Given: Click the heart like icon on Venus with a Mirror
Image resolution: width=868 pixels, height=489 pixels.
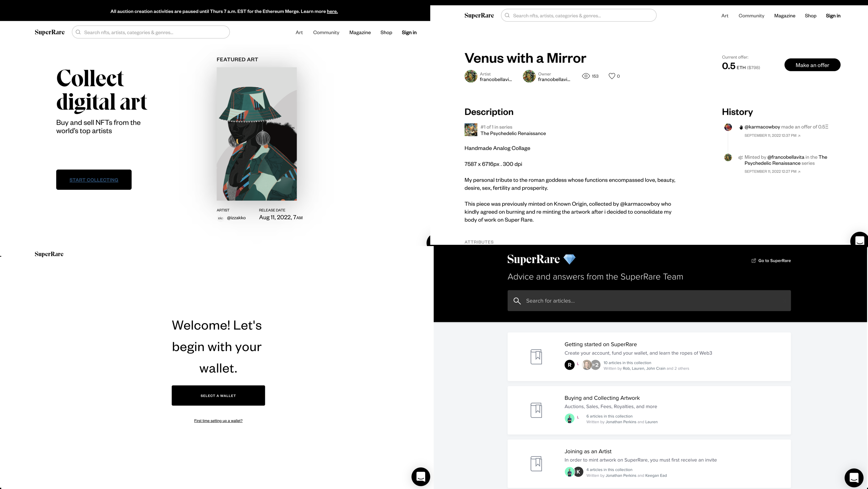Looking at the screenshot, I should point(611,76).
